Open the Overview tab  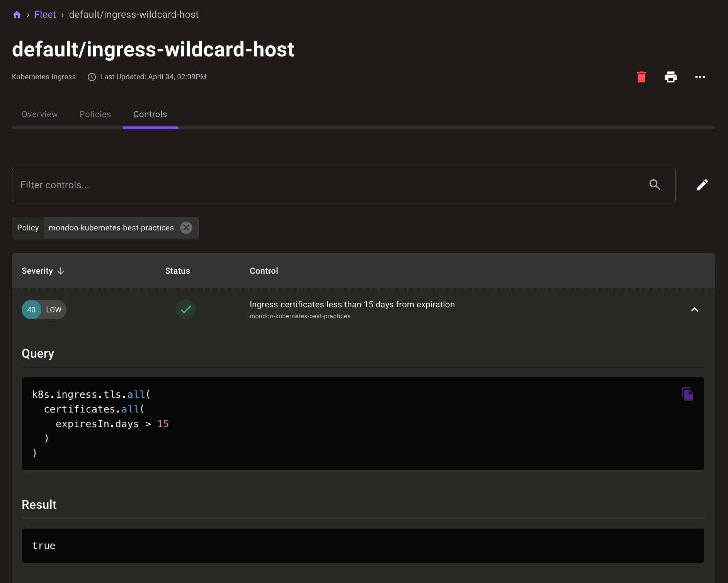point(39,114)
